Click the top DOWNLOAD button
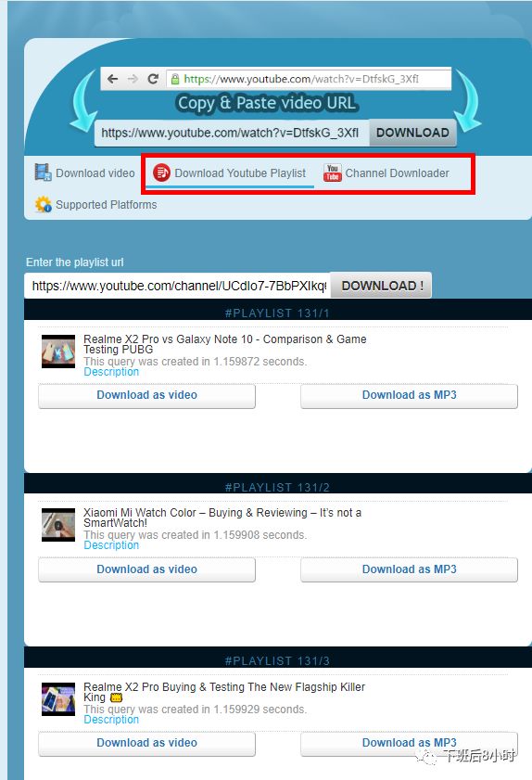This screenshot has width=532, height=780. coord(412,133)
